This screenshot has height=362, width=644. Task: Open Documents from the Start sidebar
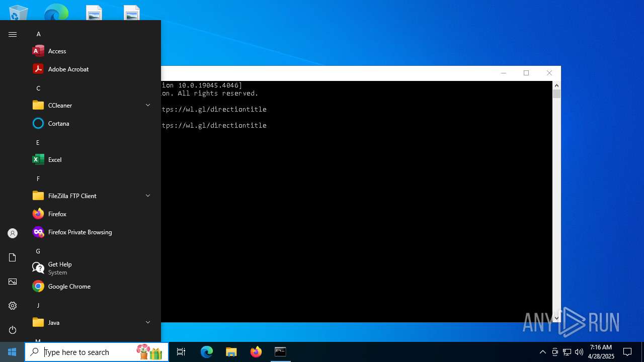[13, 257]
